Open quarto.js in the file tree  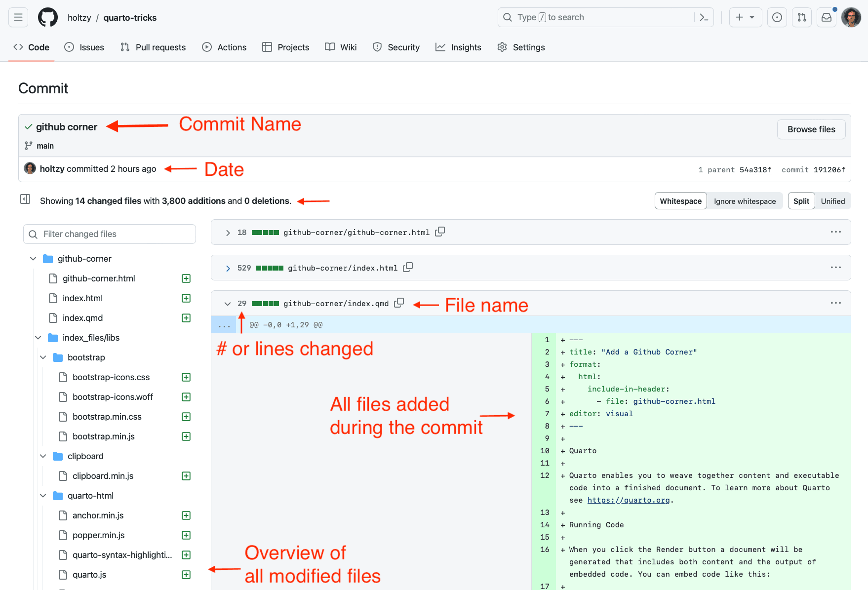pos(89,575)
